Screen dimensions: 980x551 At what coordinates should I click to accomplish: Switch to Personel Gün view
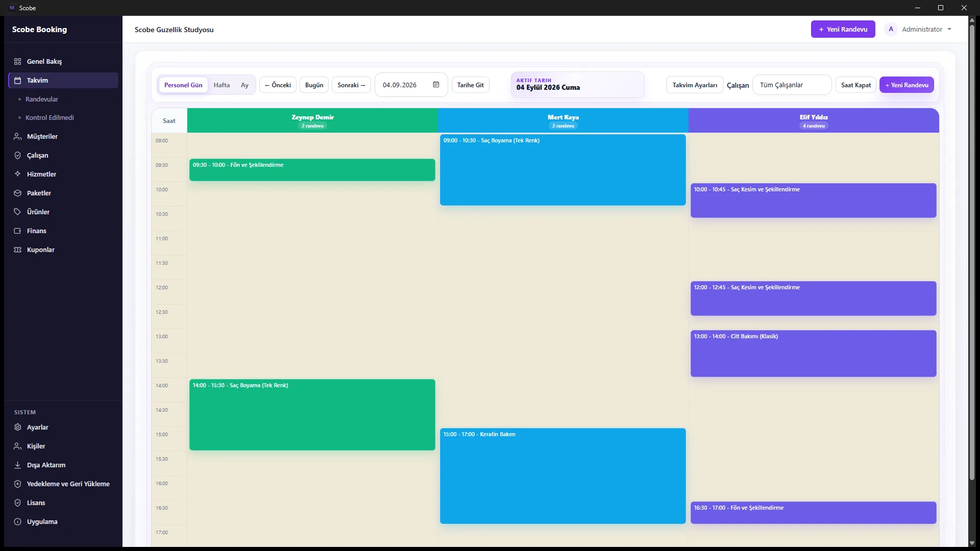pyautogui.click(x=183, y=85)
